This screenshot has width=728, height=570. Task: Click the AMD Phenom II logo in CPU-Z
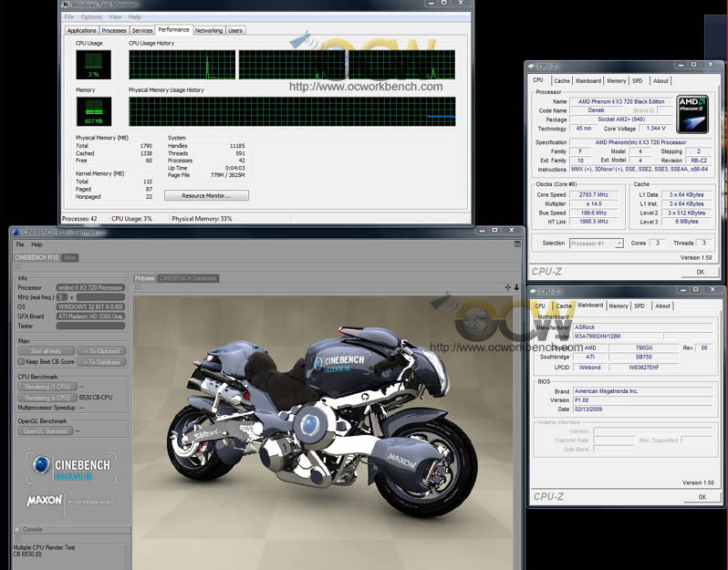point(693,115)
